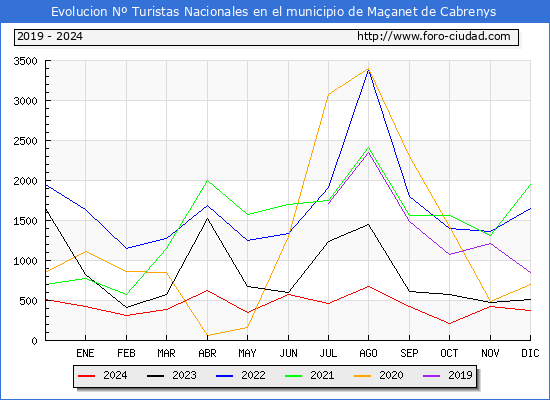Click the green 2021 legend swatch
550x400 pixels.
tap(294, 376)
